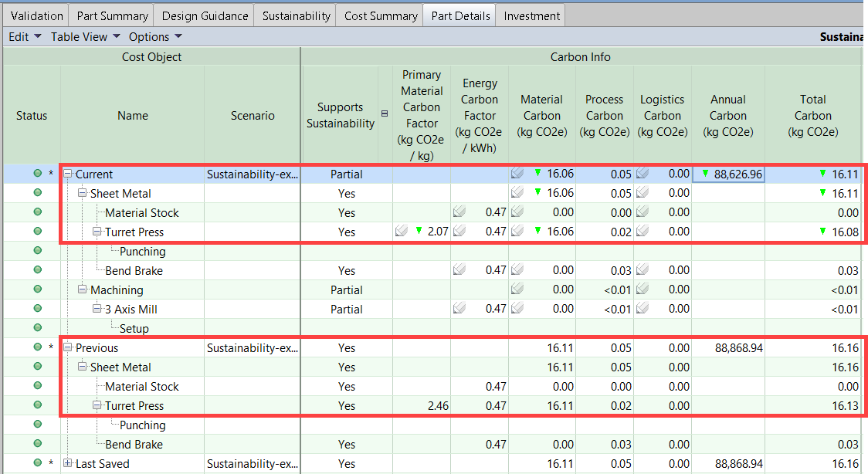
Task: Click pencil icon beside 3 Axis Mill energy factor
Action: 459,308
